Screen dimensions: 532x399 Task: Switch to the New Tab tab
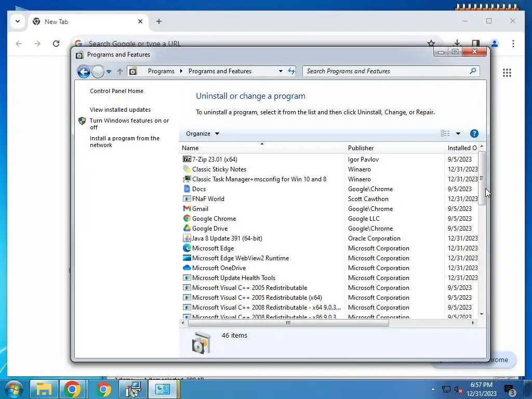[x=88, y=22]
